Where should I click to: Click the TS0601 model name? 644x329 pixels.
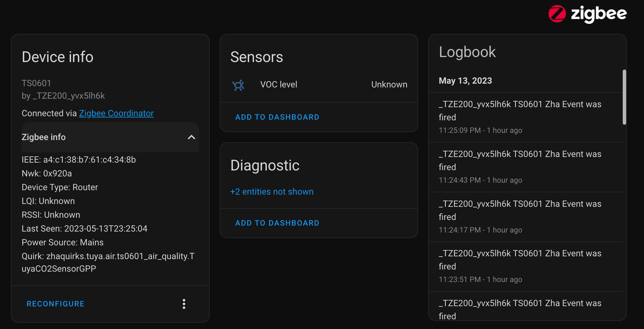coord(36,83)
